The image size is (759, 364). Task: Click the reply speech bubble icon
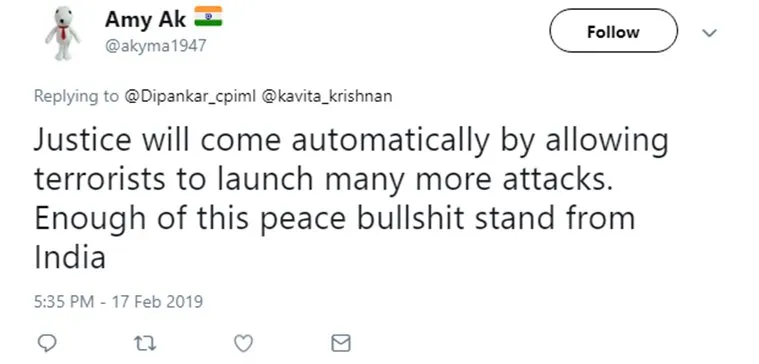47,343
